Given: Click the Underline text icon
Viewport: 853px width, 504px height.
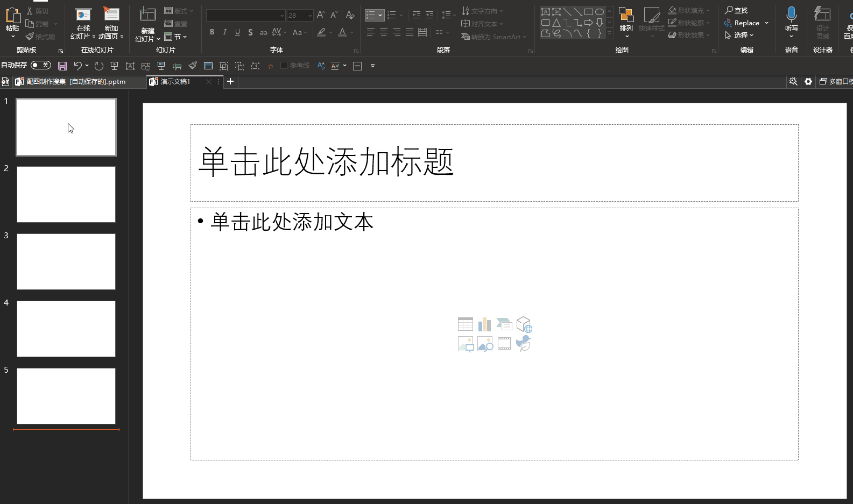Looking at the screenshot, I should pos(237,32).
